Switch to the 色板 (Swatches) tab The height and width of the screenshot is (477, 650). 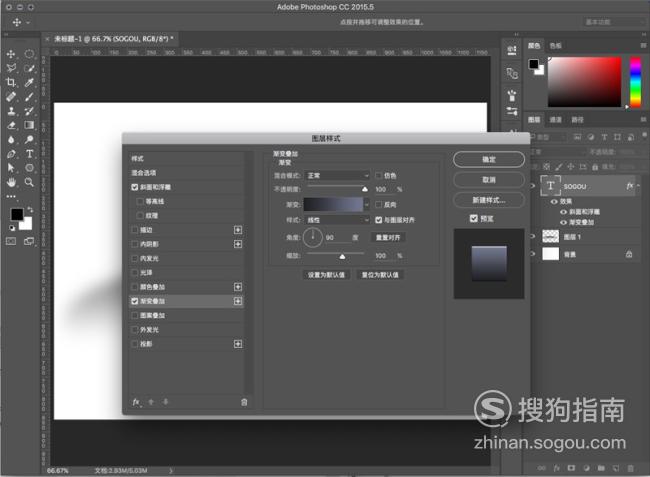(x=555, y=46)
